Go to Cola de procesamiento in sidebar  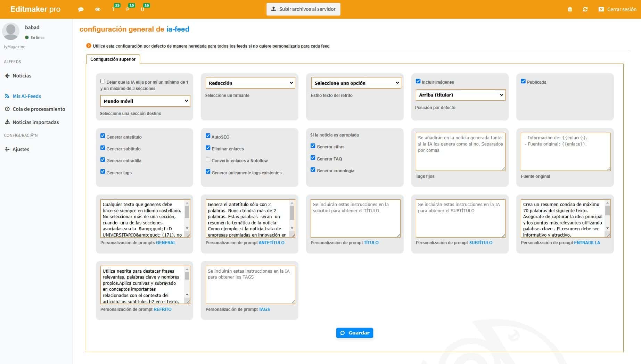39,109
